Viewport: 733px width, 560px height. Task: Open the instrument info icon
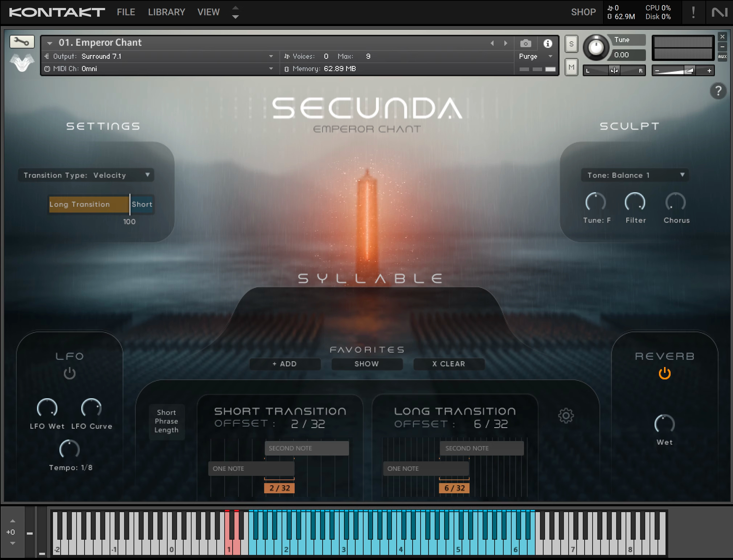click(548, 44)
